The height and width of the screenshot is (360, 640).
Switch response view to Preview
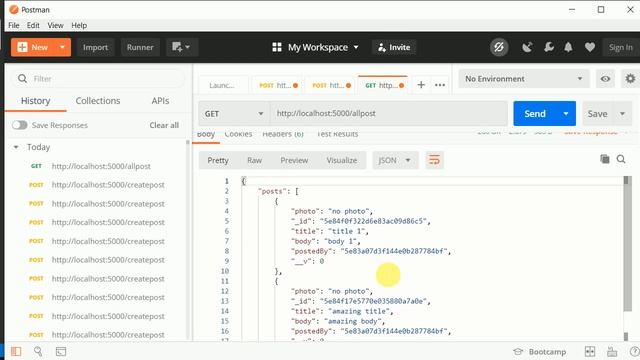point(294,160)
